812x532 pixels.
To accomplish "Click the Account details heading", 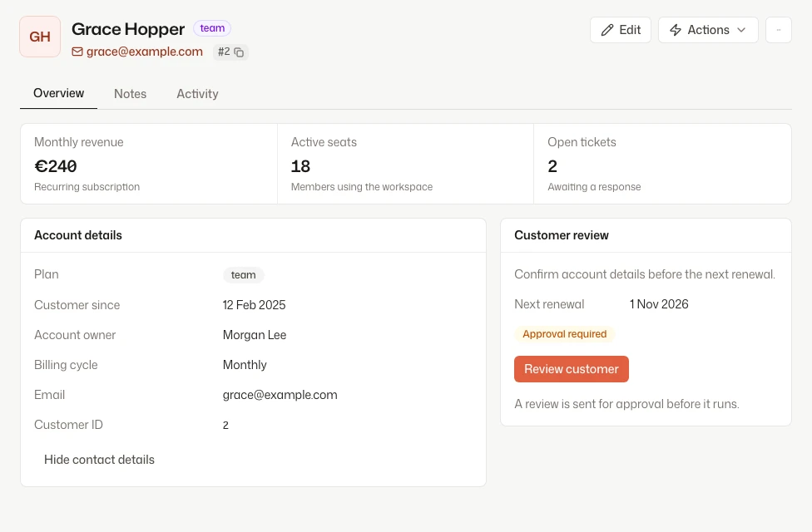I will [78, 235].
